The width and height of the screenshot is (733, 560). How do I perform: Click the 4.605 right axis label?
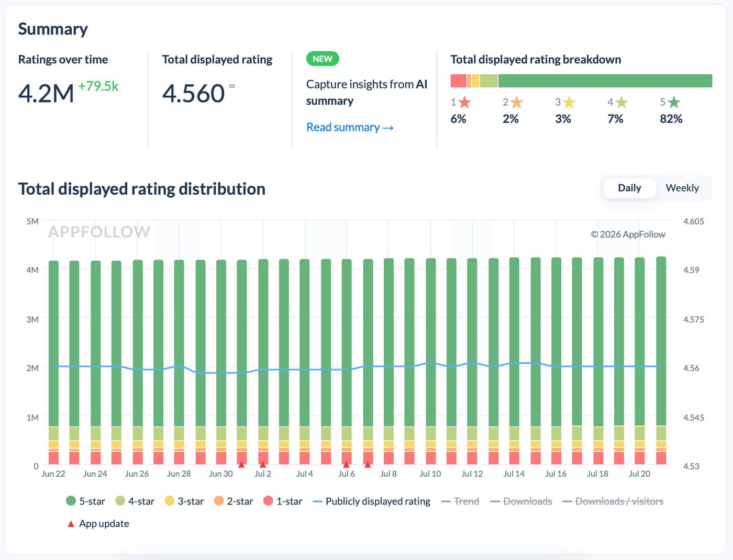point(694,221)
